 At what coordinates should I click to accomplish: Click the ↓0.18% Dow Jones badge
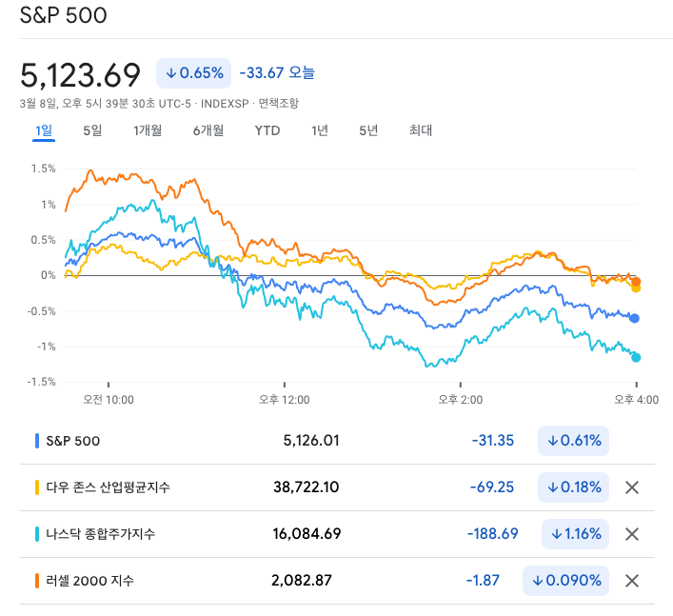click(x=573, y=487)
